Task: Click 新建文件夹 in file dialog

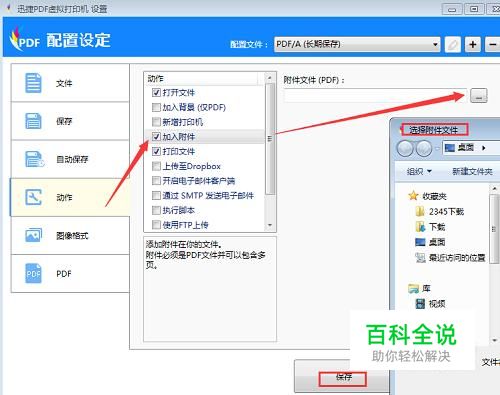Action: 472,171
